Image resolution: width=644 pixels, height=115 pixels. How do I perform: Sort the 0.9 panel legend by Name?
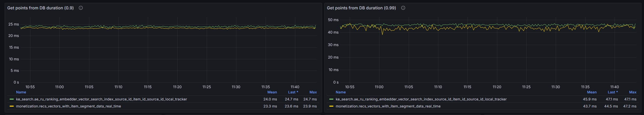[x=21, y=92]
